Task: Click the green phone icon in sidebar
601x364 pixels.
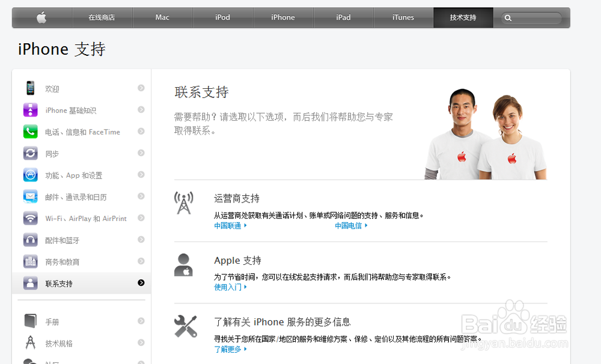Action: [x=30, y=132]
